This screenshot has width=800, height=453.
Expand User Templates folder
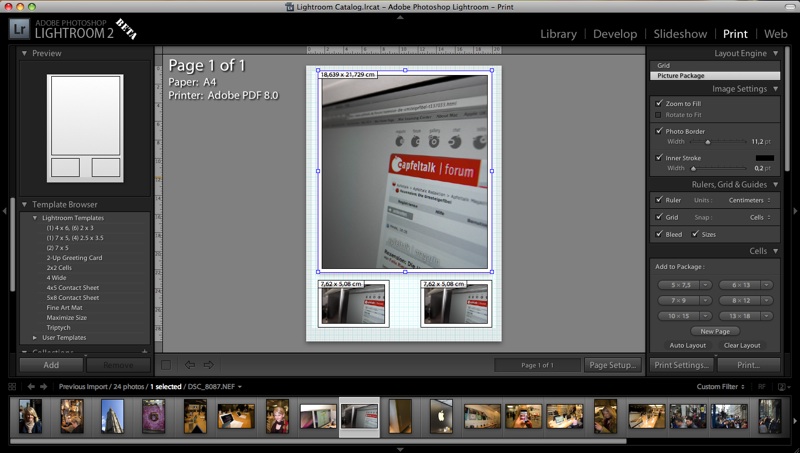(x=35, y=338)
